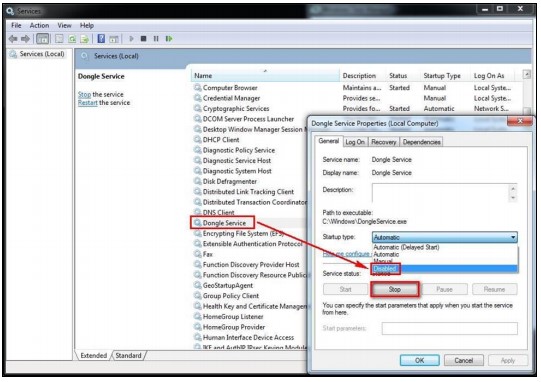
Task: Click the GeoStartupAgent gear icon
Action: click(198, 285)
